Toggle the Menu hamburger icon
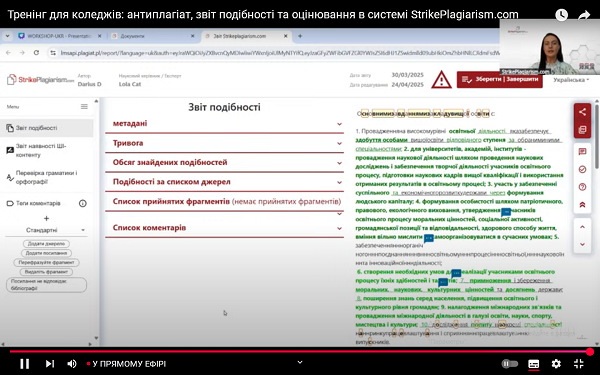Image resolution: width=600 pixels, height=375 pixels. [84, 106]
